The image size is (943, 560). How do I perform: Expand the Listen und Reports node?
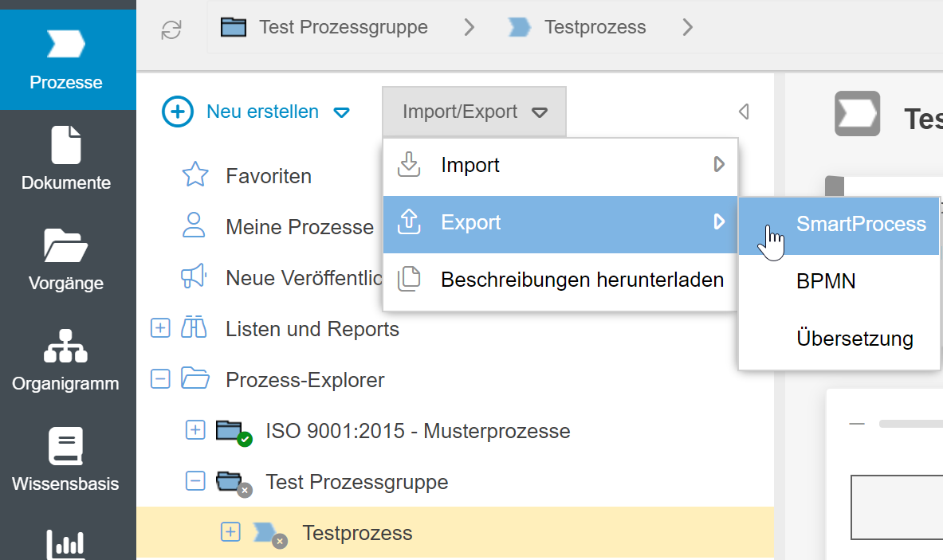pyautogui.click(x=160, y=328)
